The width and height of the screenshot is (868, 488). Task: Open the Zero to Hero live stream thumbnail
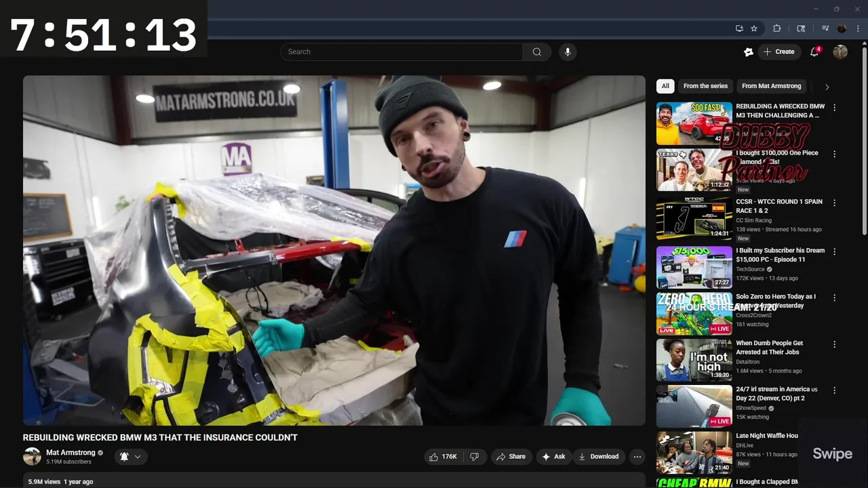click(694, 313)
